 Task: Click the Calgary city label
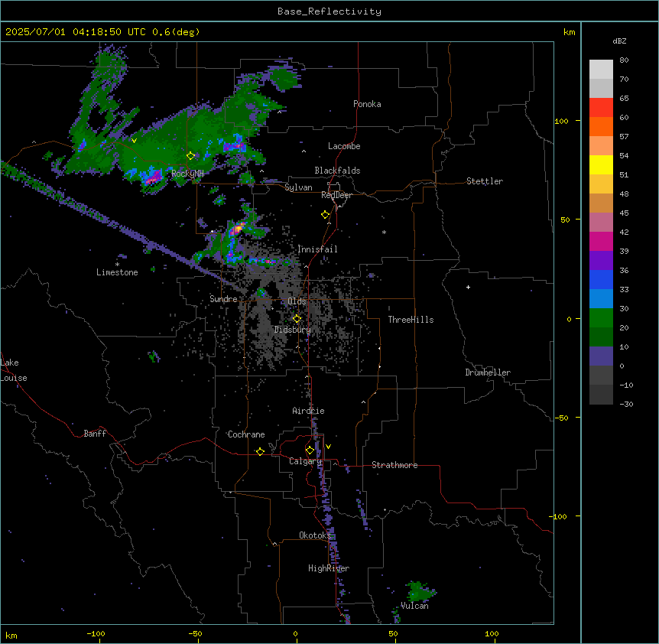tap(305, 461)
